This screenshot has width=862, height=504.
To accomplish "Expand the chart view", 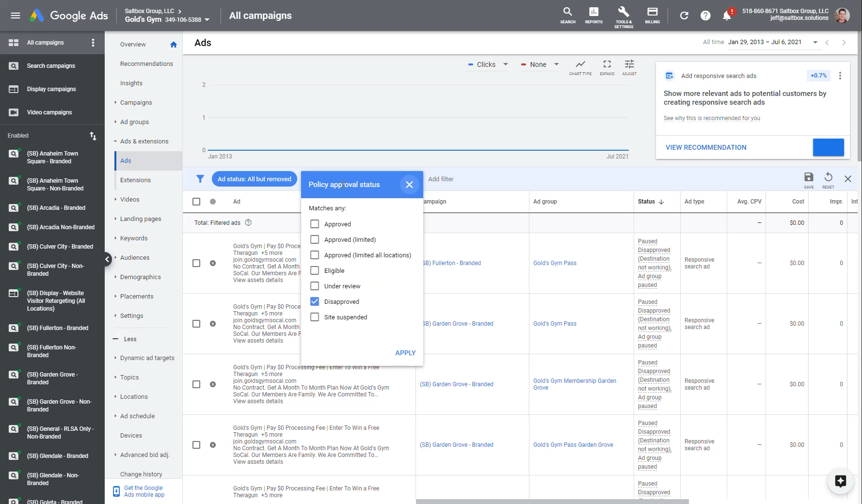I will point(607,67).
